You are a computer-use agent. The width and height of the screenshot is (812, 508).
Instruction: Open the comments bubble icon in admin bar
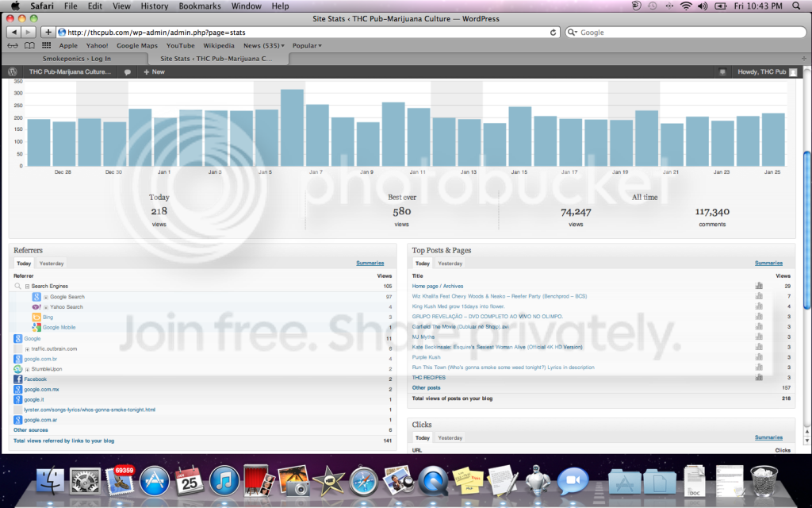[x=128, y=72]
